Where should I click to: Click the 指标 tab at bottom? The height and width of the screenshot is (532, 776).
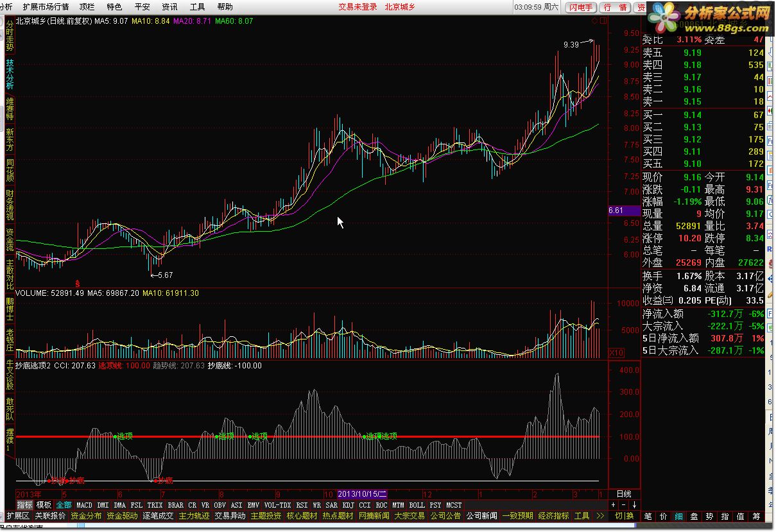[x=24, y=505]
